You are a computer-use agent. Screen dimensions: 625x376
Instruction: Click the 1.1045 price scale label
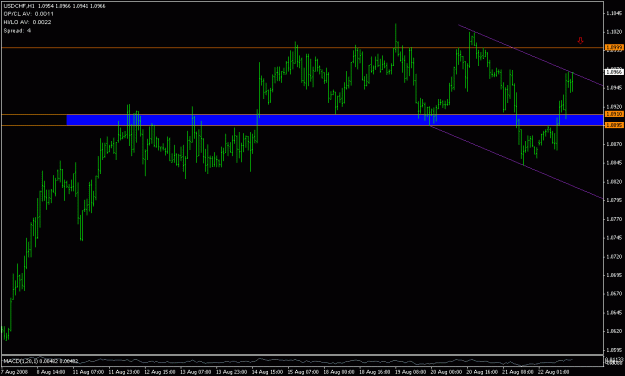(614, 13)
